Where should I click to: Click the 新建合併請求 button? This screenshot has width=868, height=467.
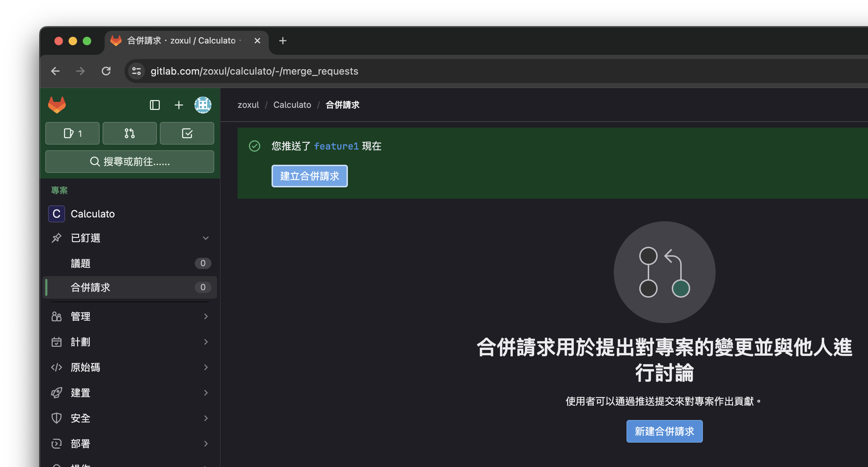point(664,431)
